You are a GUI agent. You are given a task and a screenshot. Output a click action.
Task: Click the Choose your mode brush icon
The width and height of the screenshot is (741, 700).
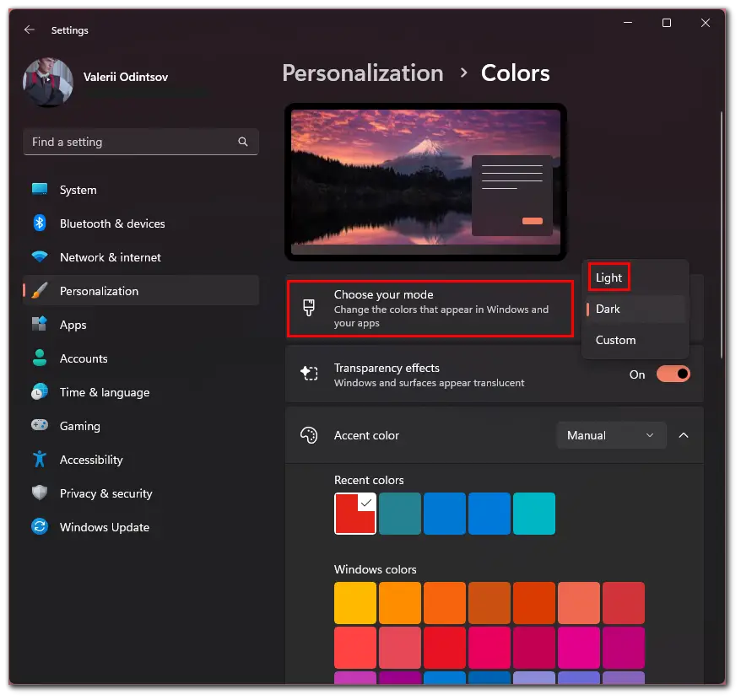[x=309, y=308]
